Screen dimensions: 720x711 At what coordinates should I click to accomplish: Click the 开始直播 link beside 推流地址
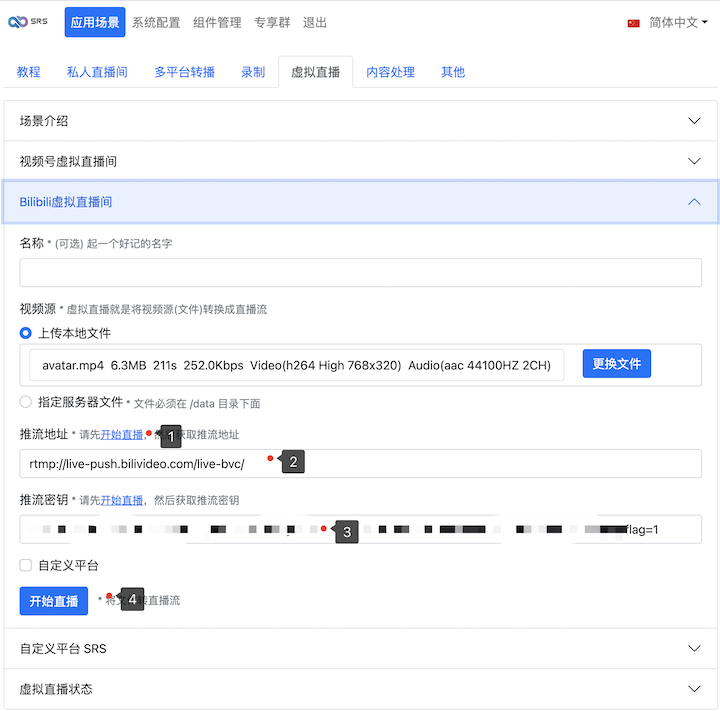point(121,435)
